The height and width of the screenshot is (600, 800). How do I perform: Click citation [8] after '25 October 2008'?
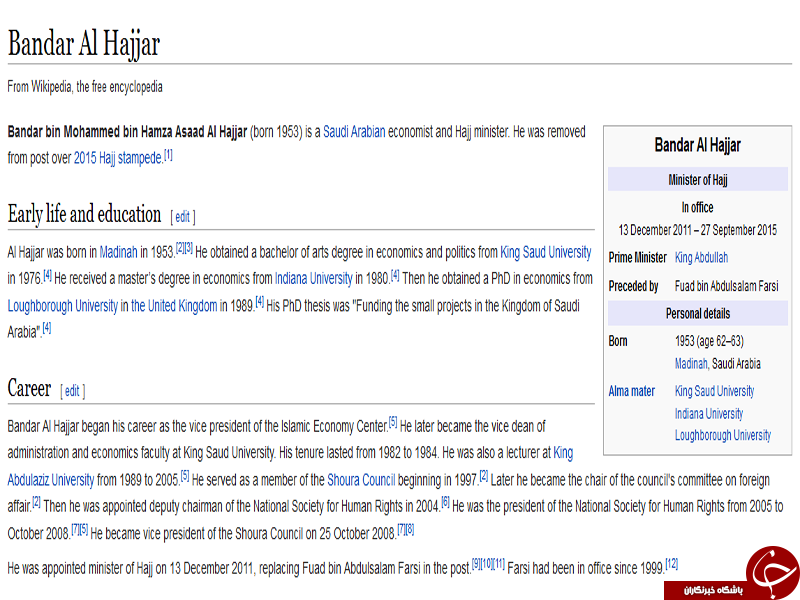(x=410, y=530)
